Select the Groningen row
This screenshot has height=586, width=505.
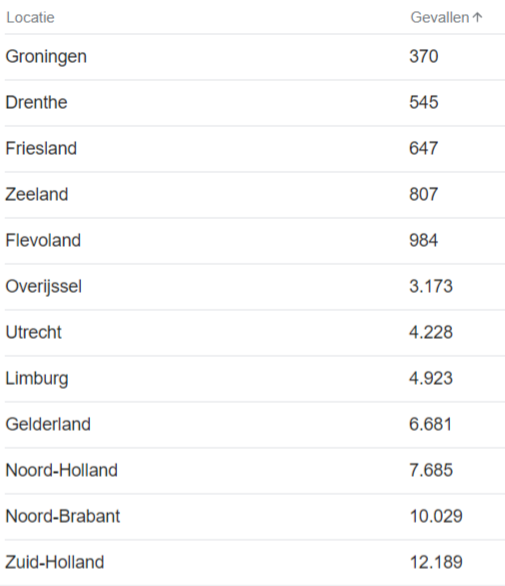[x=255, y=57]
